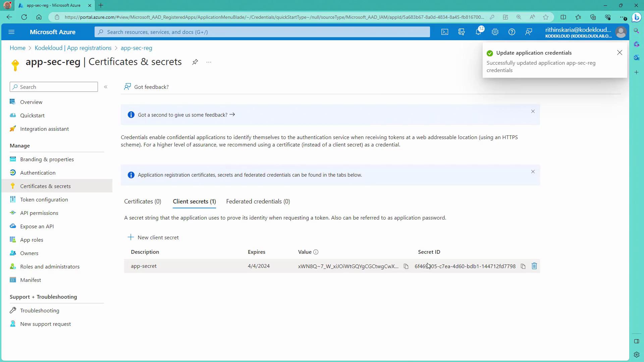Select the Client secrets (1) tab
The image size is (644, 362).
(194, 201)
